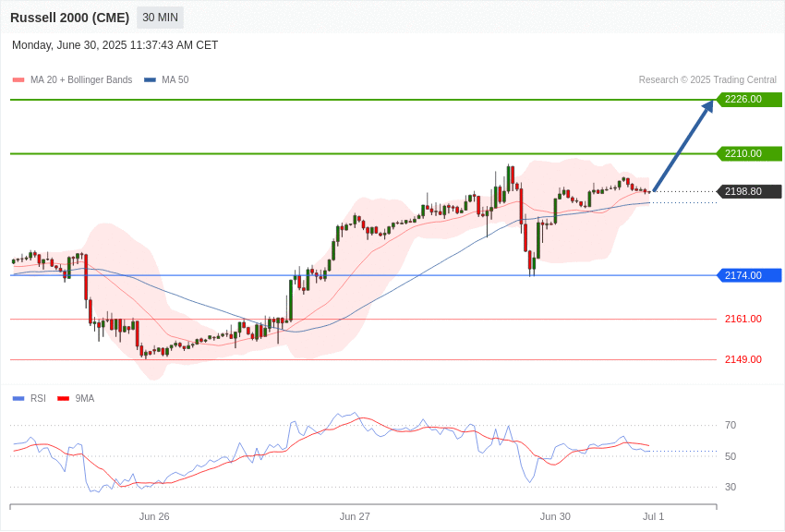Click the RSI legend label
The height and width of the screenshot is (532, 785).
38,398
